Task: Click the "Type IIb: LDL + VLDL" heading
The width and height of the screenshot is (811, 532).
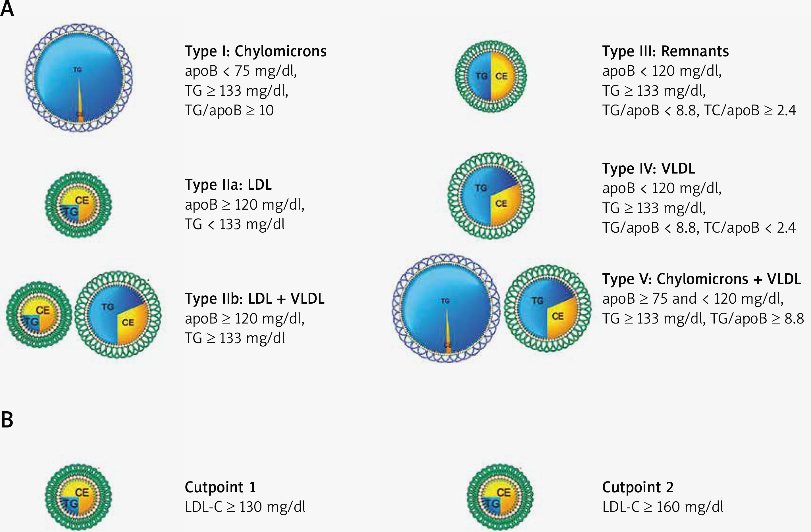Action: coord(255,299)
